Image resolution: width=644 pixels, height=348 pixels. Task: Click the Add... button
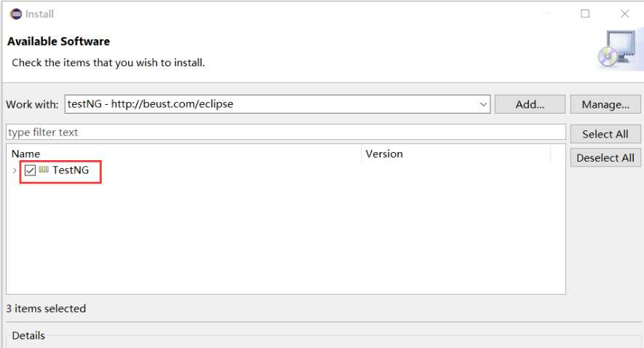(530, 104)
